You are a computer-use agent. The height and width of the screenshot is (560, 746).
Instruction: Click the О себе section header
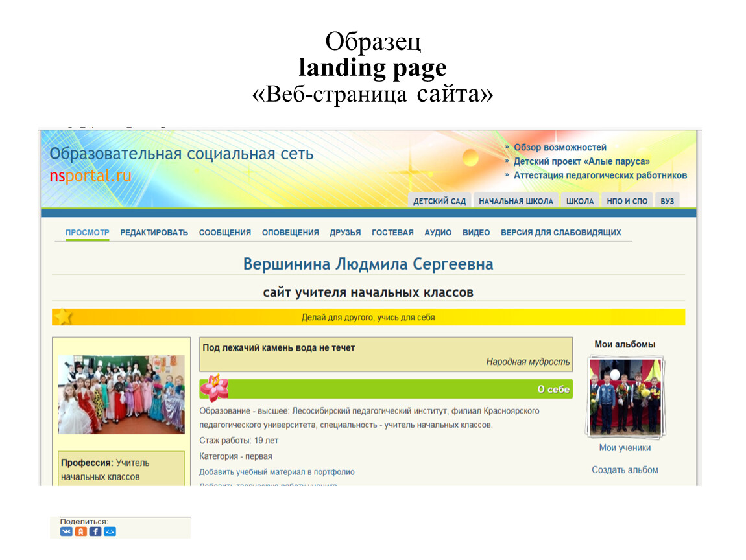tap(386, 389)
